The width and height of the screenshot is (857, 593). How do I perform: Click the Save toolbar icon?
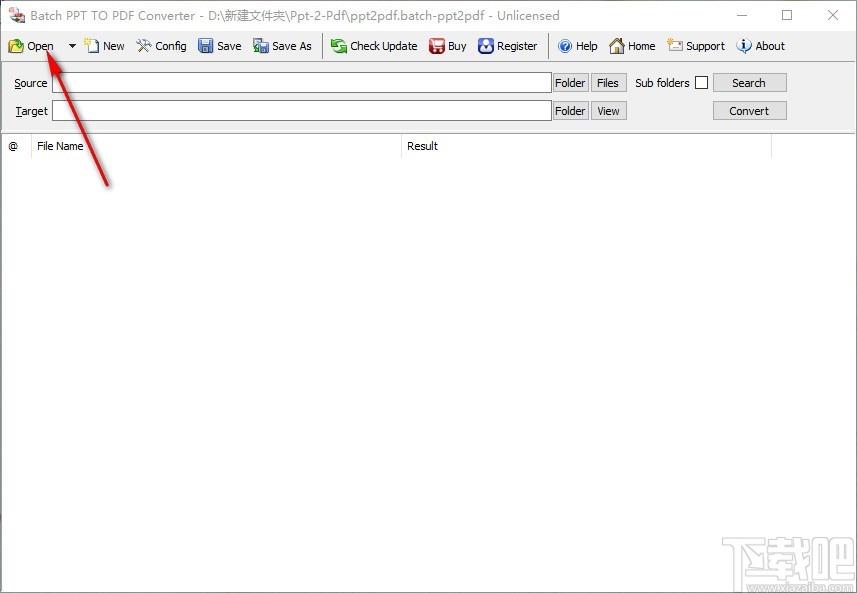[x=206, y=46]
